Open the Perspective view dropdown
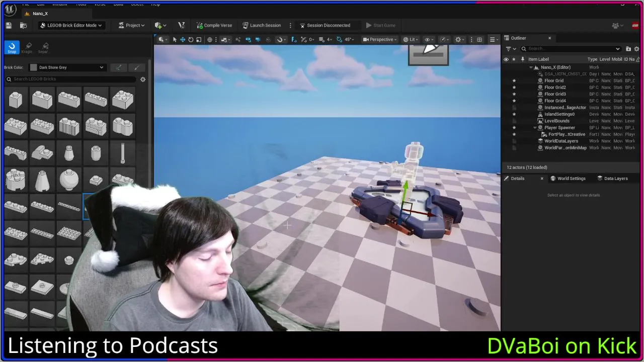Viewport: 644px width, 362px height. click(379, 39)
